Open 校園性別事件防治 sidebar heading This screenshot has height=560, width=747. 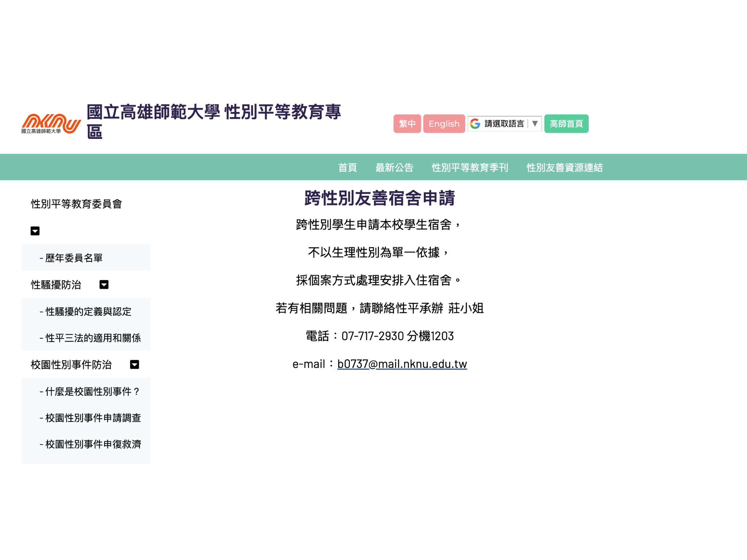coord(71,365)
